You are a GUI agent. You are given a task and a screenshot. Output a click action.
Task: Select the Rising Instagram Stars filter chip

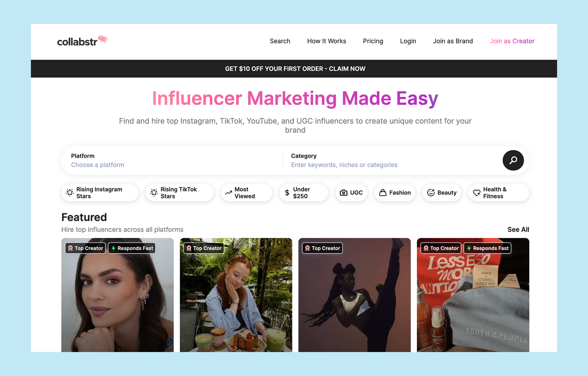100,193
